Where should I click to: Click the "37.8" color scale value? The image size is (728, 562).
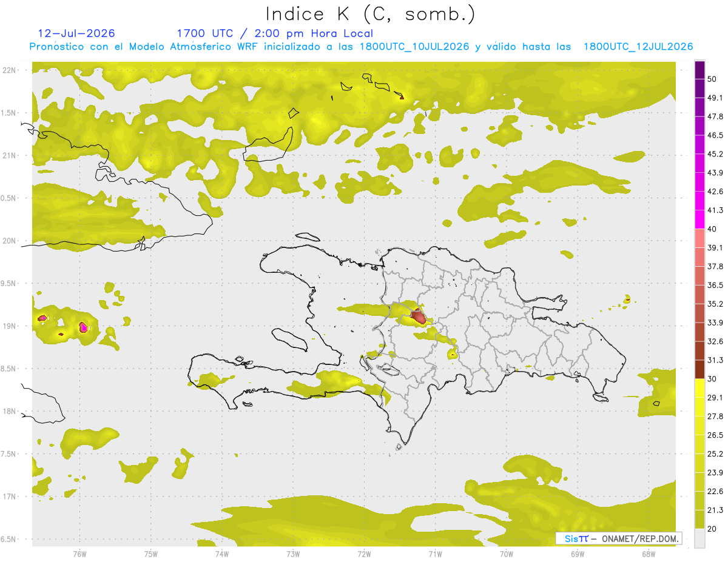(715, 266)
